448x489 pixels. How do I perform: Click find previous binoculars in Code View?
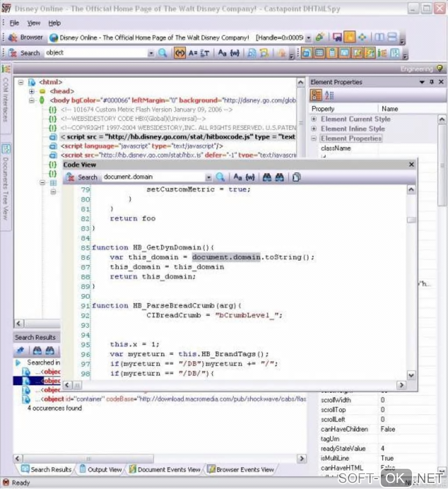267,177
